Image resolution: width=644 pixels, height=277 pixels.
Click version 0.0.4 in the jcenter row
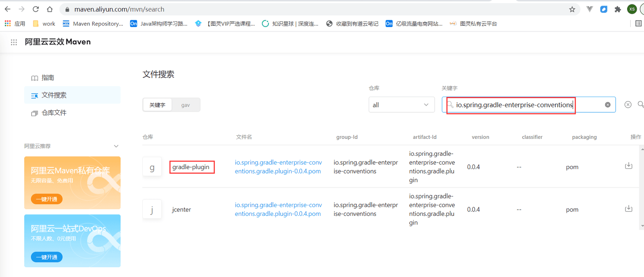click(473, 209)
